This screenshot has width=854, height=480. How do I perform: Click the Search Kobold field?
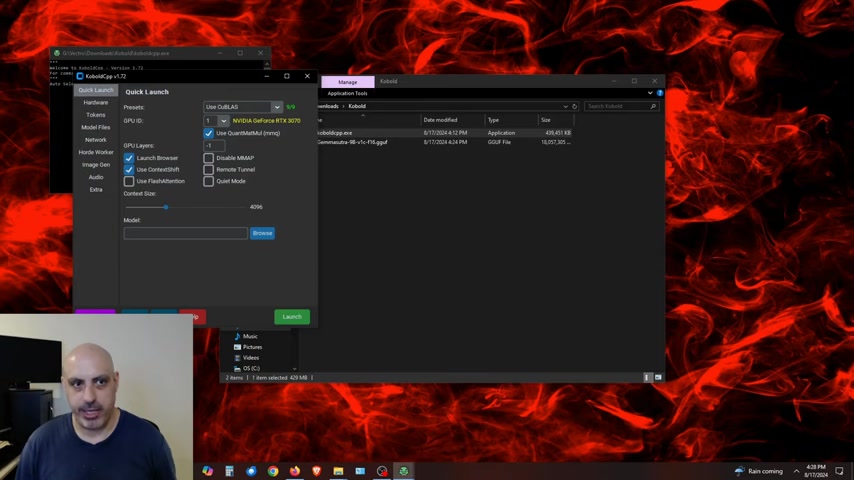621,106
